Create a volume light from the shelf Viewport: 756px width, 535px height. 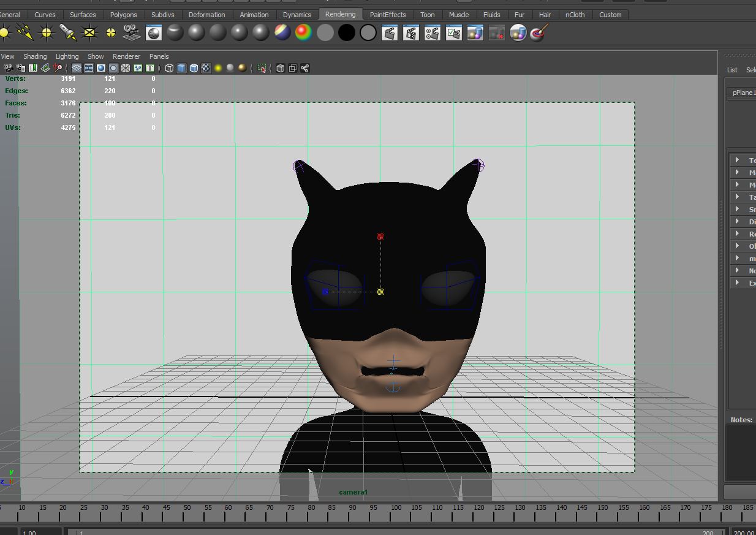111,32
